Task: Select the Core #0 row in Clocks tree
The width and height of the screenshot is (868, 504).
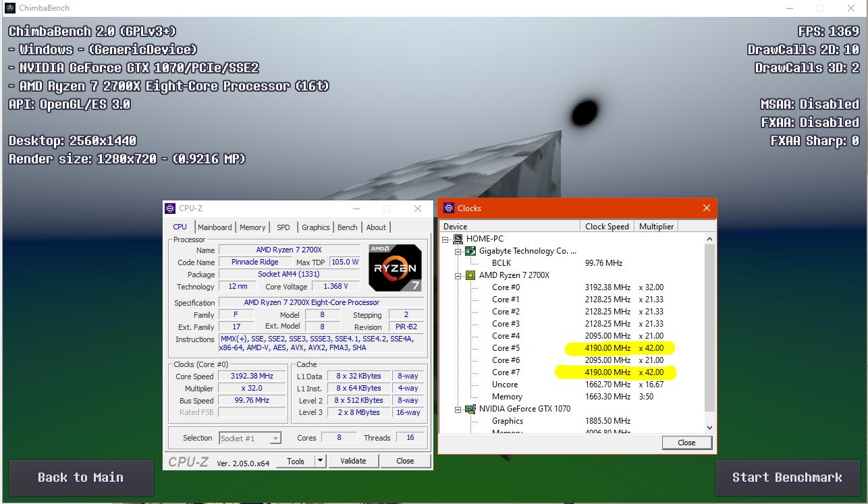Action: pyautogui.click(x=572, y=287)
